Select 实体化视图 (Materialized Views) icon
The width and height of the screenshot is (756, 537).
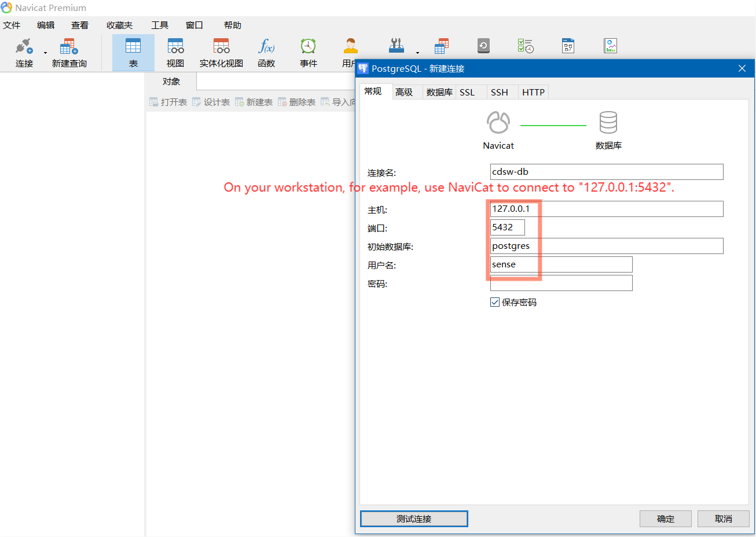(221, 52)
